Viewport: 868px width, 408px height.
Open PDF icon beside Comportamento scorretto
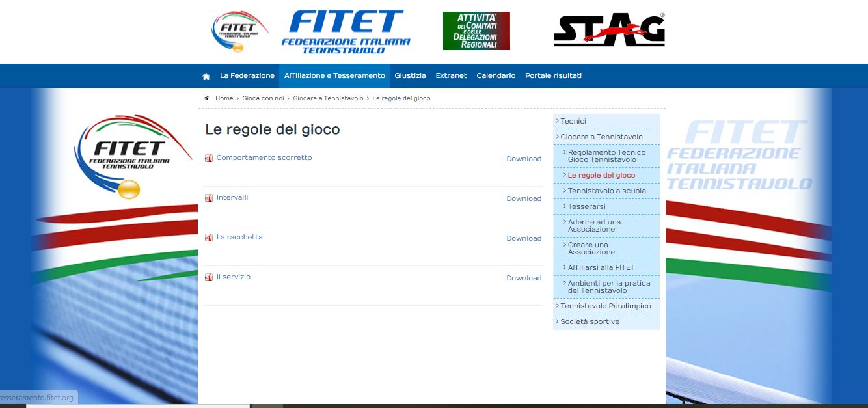[x=209, y=158]
